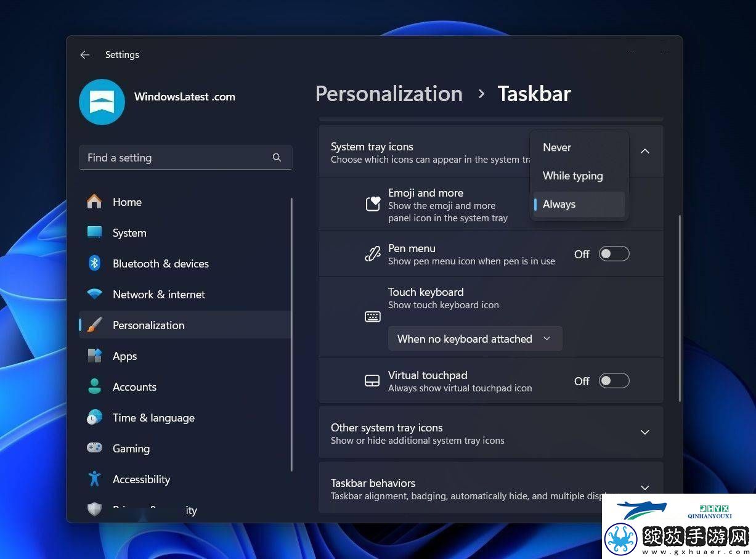
Task: Click the Time & language clock icon
Action: 94,417
